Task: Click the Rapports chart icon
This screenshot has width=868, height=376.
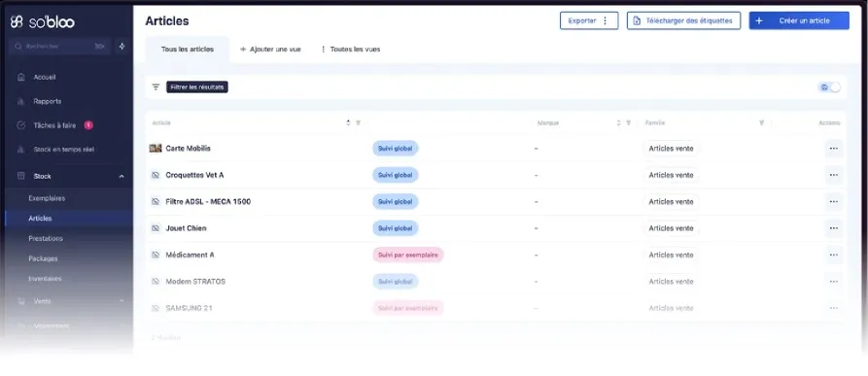Action: click(21, 101)
